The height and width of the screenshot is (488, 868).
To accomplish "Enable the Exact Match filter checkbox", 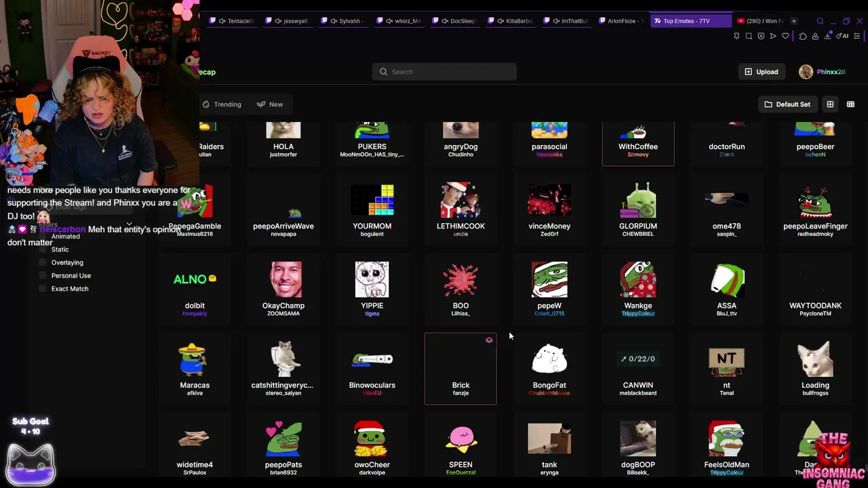I will pyautogui.click(x=43, y=289).
